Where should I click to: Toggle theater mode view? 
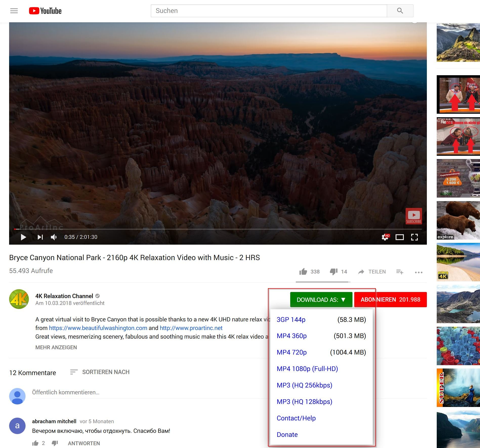point(400,237)
